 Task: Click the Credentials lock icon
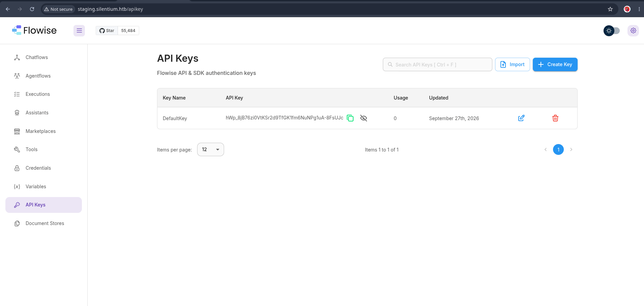(x=17, y=168)
